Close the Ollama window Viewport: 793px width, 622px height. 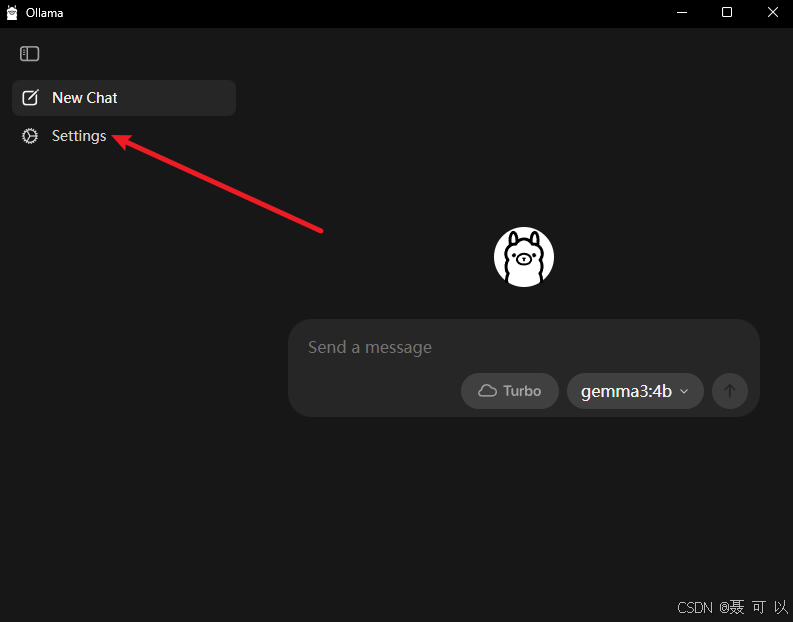(x=772, y=13)
